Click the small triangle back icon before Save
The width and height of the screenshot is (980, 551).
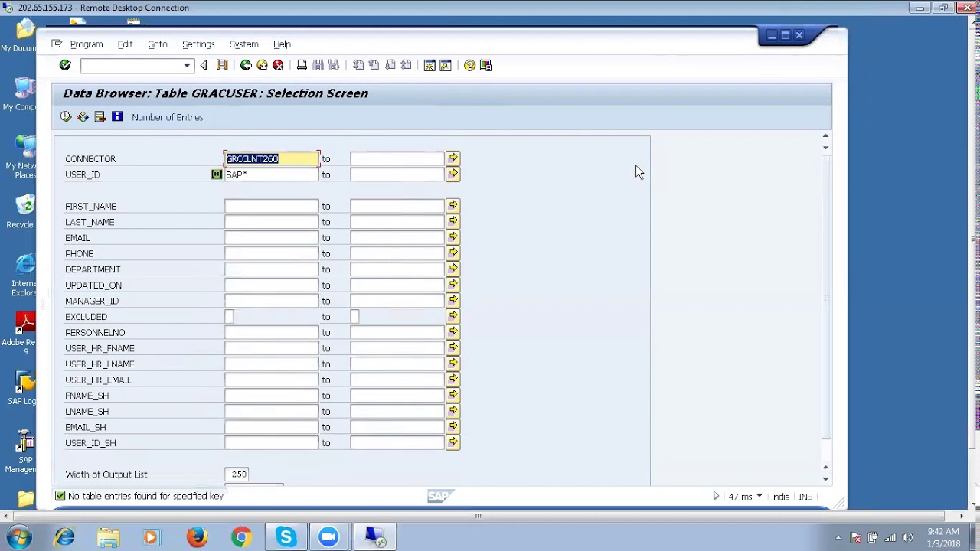(x=204, y=66)
